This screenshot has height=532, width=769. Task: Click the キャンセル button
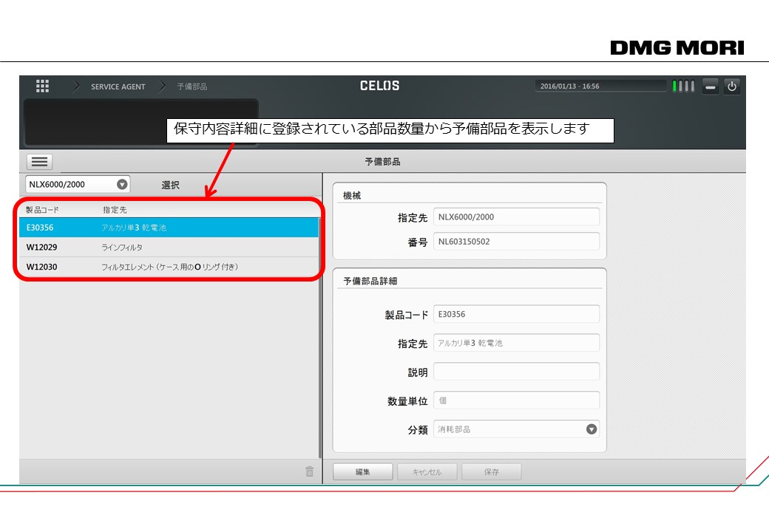(427, 471)
